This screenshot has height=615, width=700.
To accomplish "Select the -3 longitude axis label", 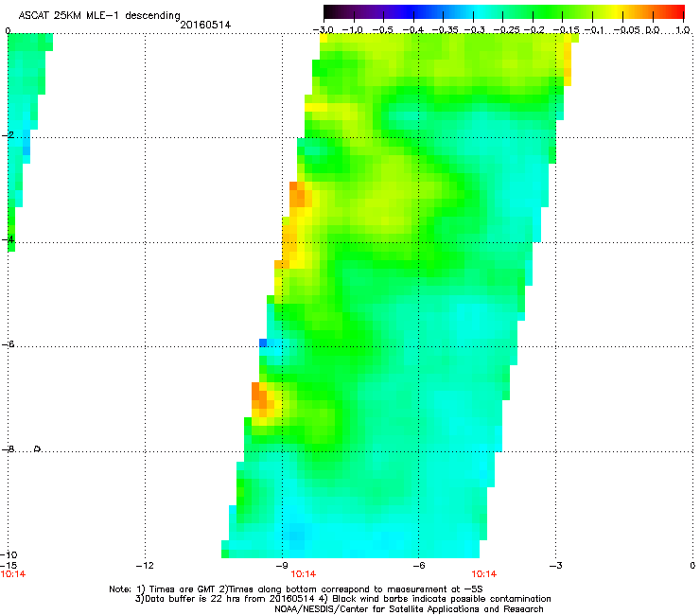I will [555, 566].
